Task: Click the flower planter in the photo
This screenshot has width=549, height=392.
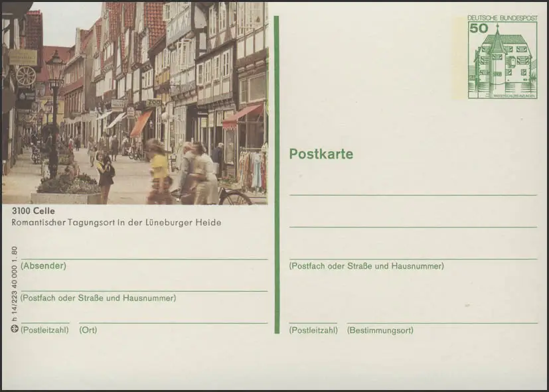Action: click(x=66, y=189)
